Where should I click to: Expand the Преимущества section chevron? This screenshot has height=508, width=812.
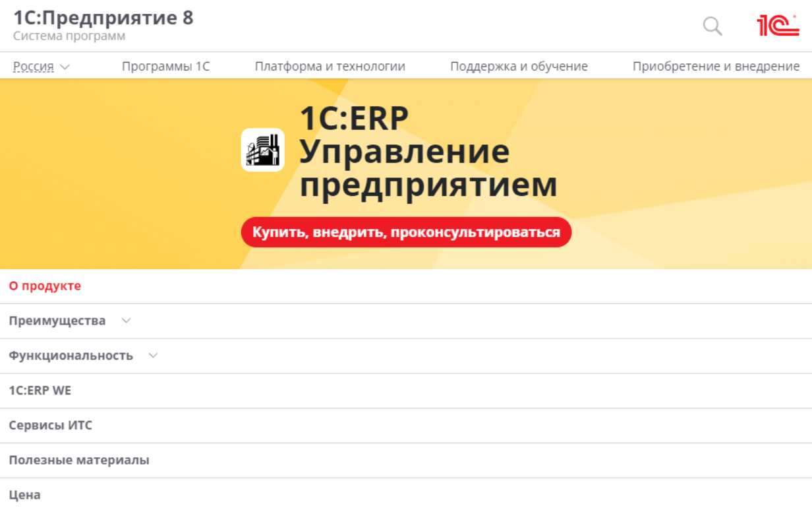(127, 321)
